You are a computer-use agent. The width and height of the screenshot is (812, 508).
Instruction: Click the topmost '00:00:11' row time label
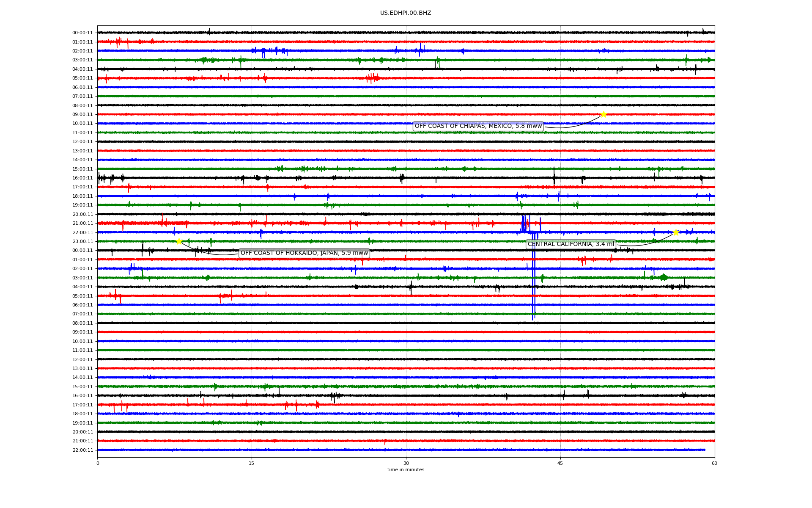pos(82,33)
